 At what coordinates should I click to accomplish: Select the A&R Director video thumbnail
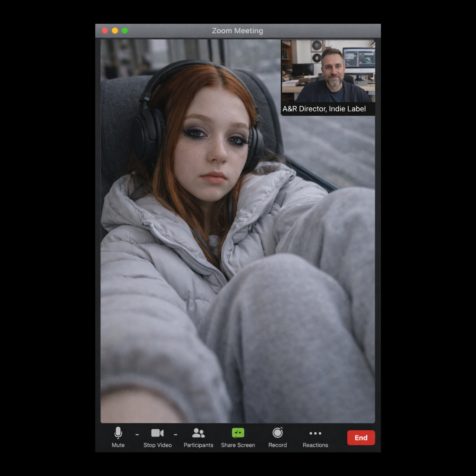point(328,71)
